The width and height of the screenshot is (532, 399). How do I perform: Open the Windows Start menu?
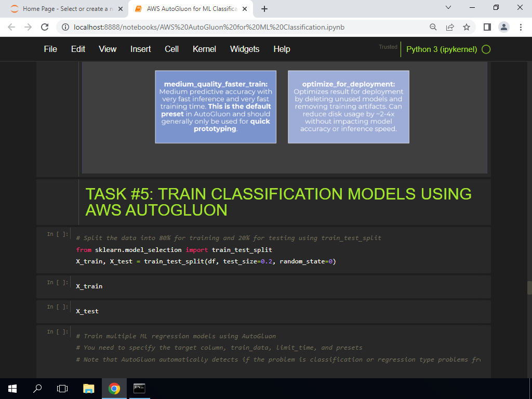12,389
